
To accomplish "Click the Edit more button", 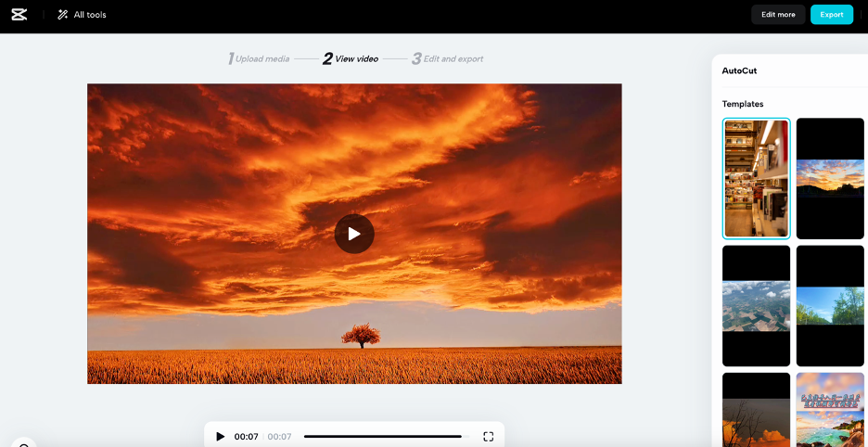I will pyautogui.click(x=778, y=15).
